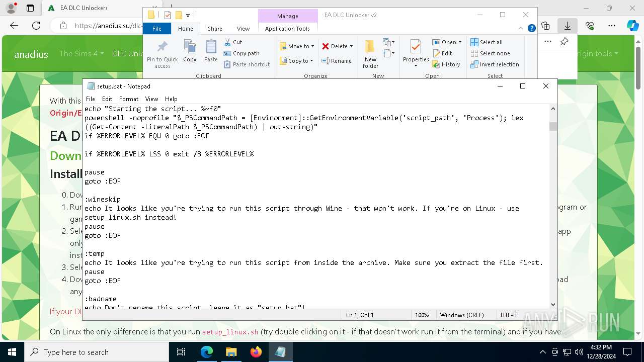Click History in the Open group
644x362 pixels.
click(446, 64)
